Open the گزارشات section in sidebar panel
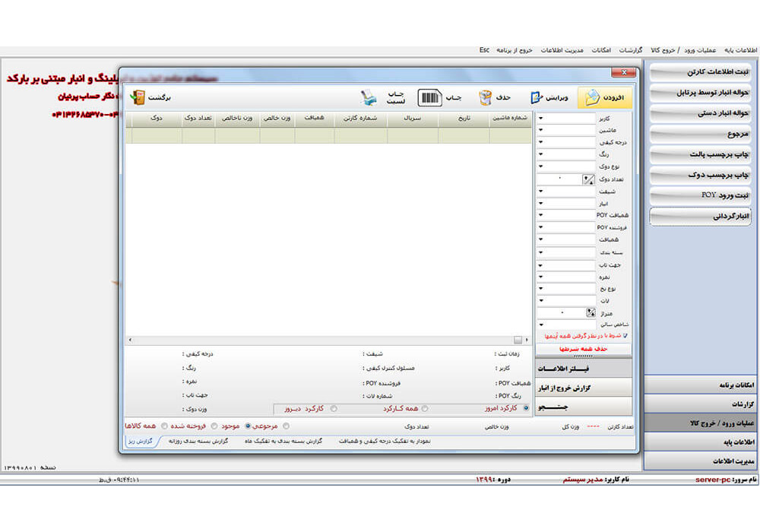This screenshot has height=532, width=760. tap(701, 404)
